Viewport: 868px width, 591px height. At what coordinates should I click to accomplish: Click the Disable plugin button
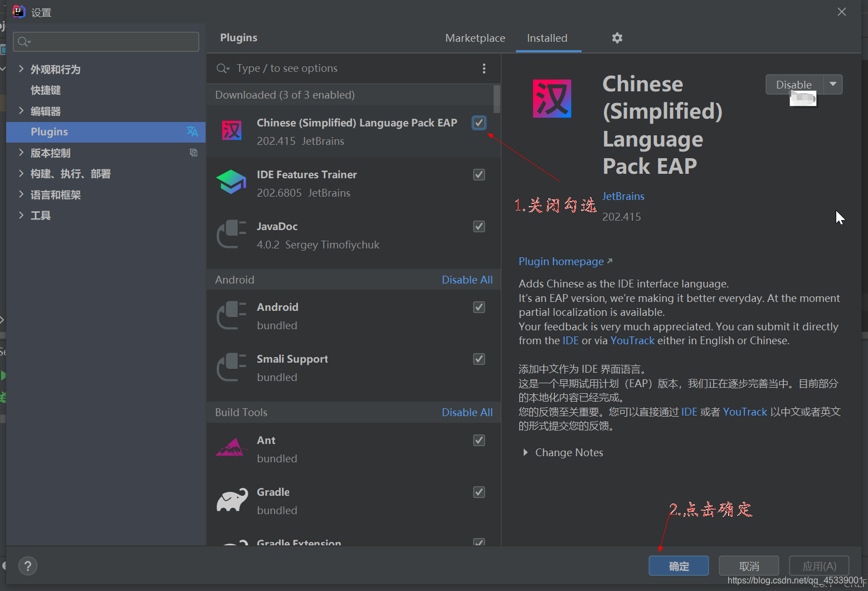tap(794, 84)
